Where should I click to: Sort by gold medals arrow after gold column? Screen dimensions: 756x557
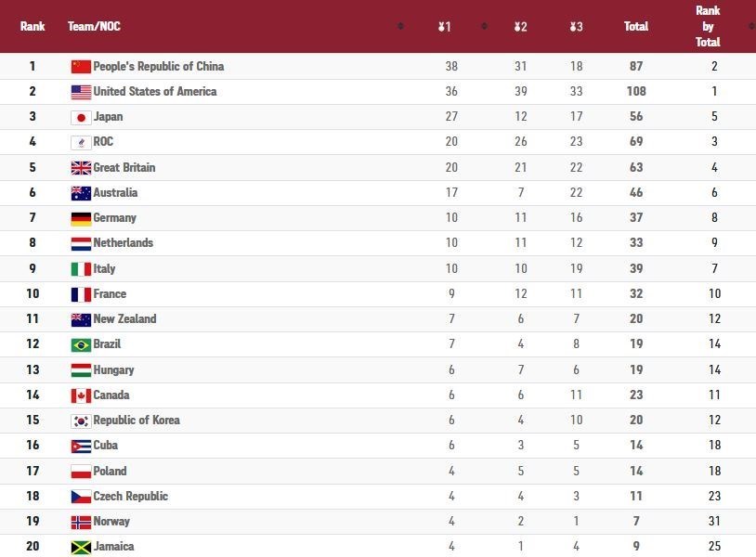pos(484,26)
